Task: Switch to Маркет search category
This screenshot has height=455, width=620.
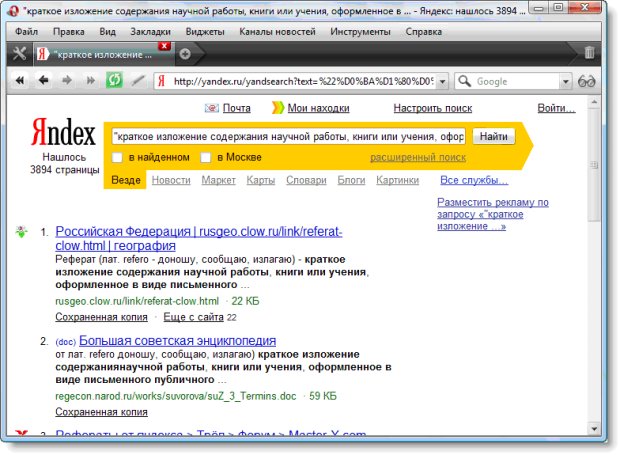Action: [x=218, y=180]
